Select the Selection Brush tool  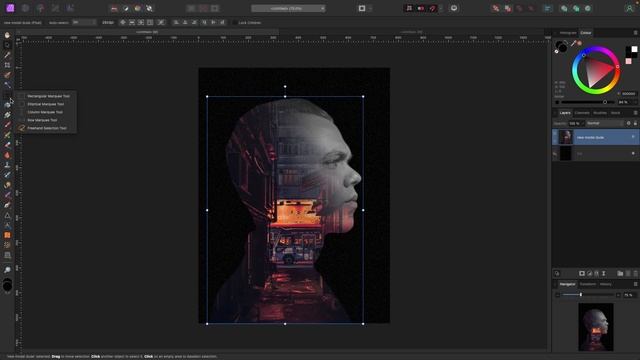coord(7,75)
